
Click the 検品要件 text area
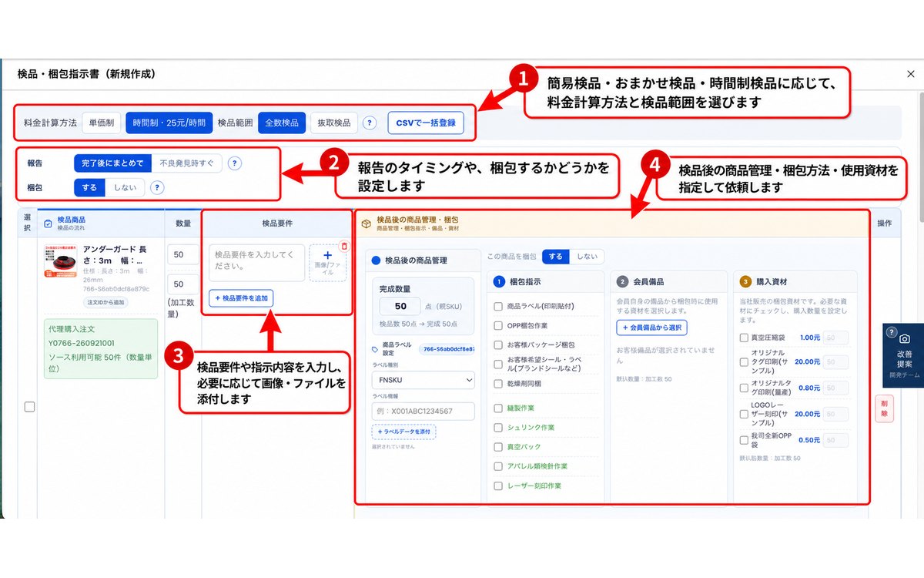[257, 263]
